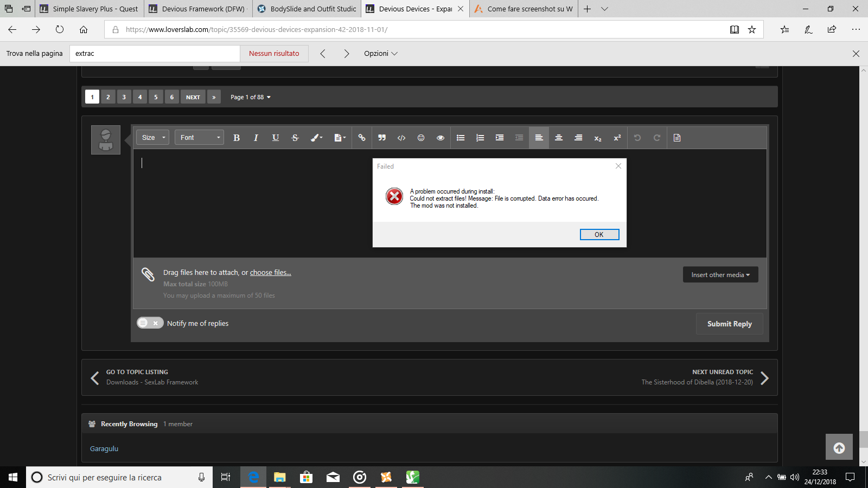Click the Submit Reply button
Screen dimensions: 868x488
pos(730,324)
